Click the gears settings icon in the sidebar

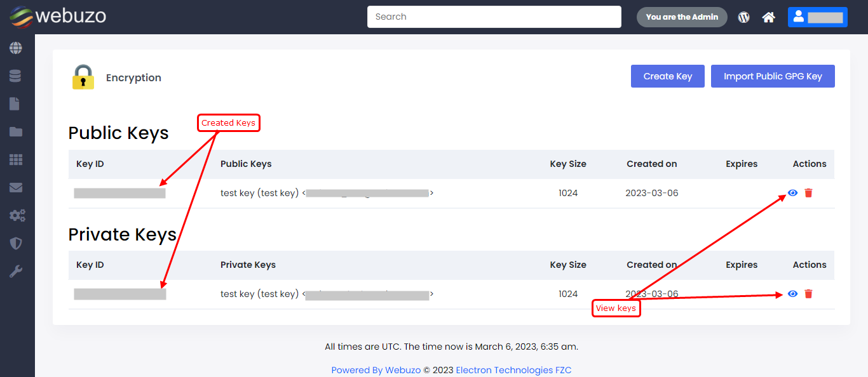(17, 216)
